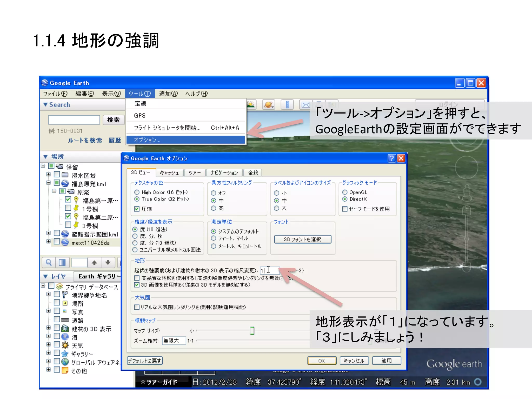The image size is (532, 399).
Task: Expand the 建物の 3D 表示 layer
Action: pyautogui.click(x=49, y=328)
